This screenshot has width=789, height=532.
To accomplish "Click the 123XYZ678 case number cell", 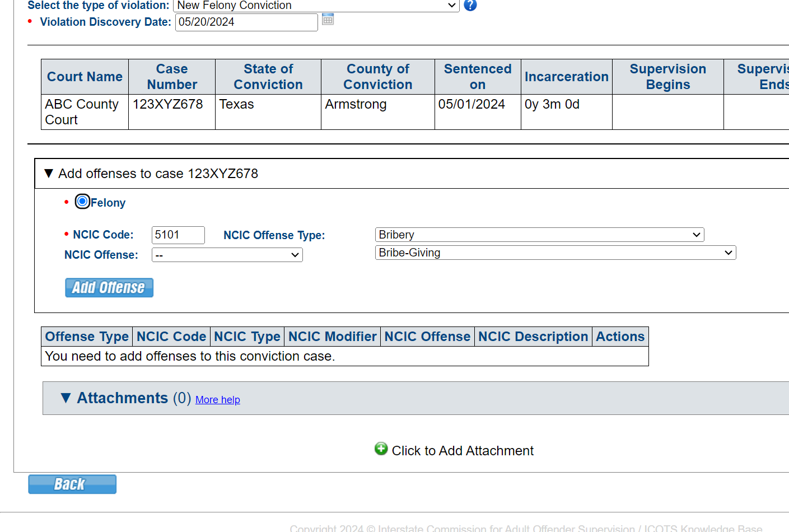I will pos(172,112).
